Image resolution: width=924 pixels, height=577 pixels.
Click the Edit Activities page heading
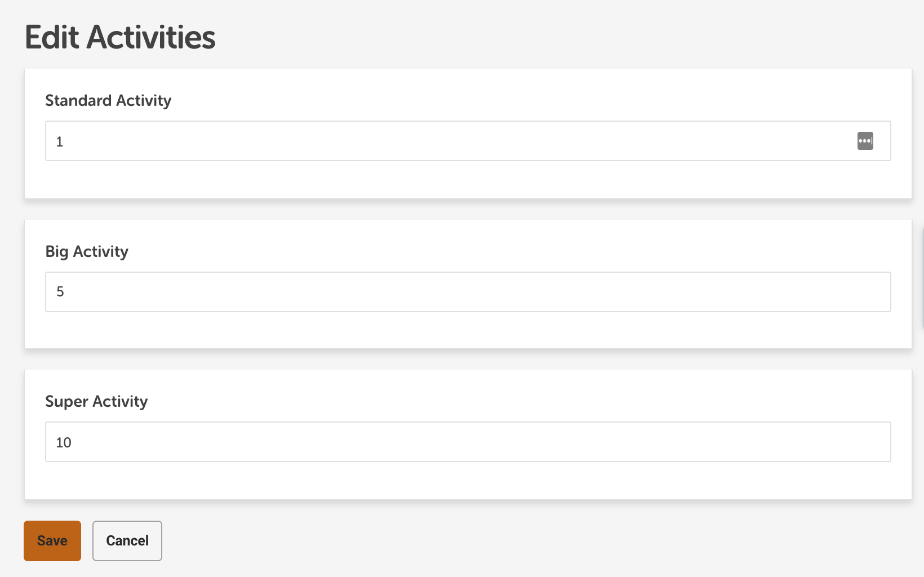pyautogui.click(x=120, y=37)
